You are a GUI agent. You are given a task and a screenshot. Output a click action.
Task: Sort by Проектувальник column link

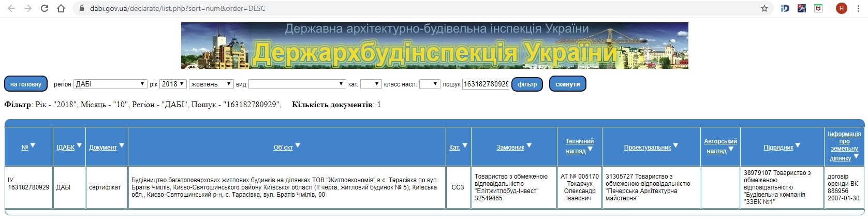[x=648, y=148]
